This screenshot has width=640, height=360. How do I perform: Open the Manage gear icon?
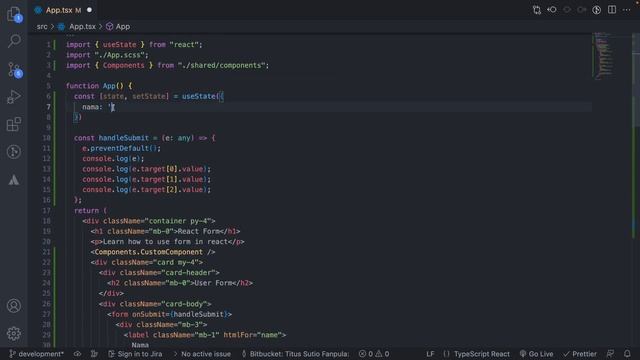(x=14, y=333)
